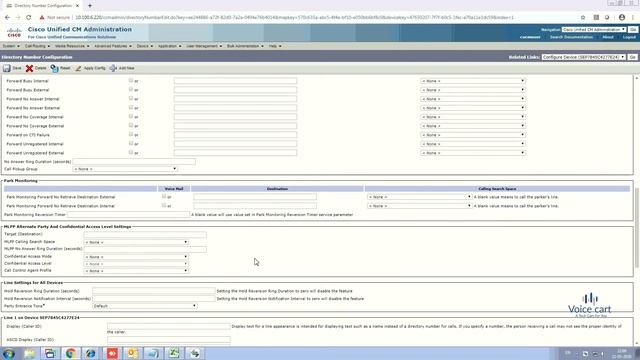Open Chrome three-dot menu
Viewport: 640px width, 360px height.
tap(633, 18)
